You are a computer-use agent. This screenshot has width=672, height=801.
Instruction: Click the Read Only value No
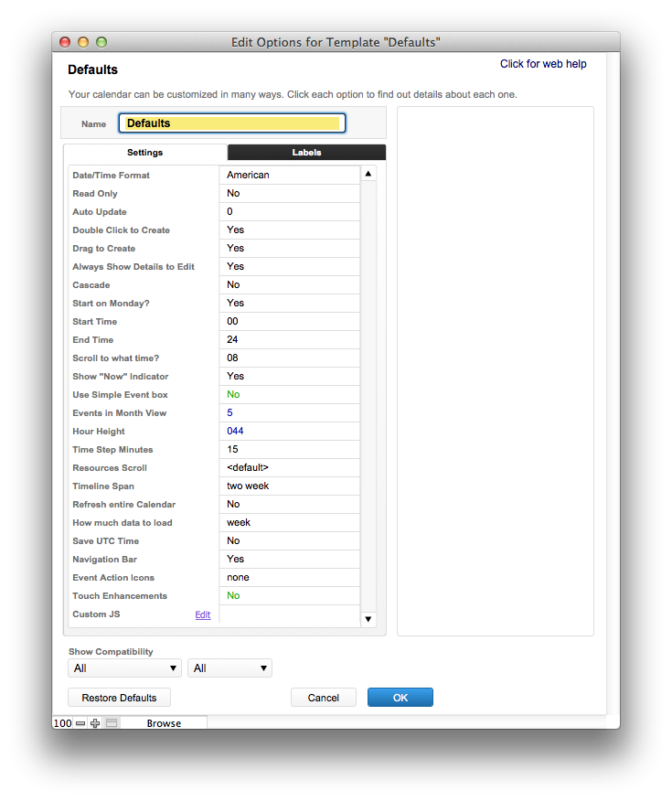tap(290, 193)
